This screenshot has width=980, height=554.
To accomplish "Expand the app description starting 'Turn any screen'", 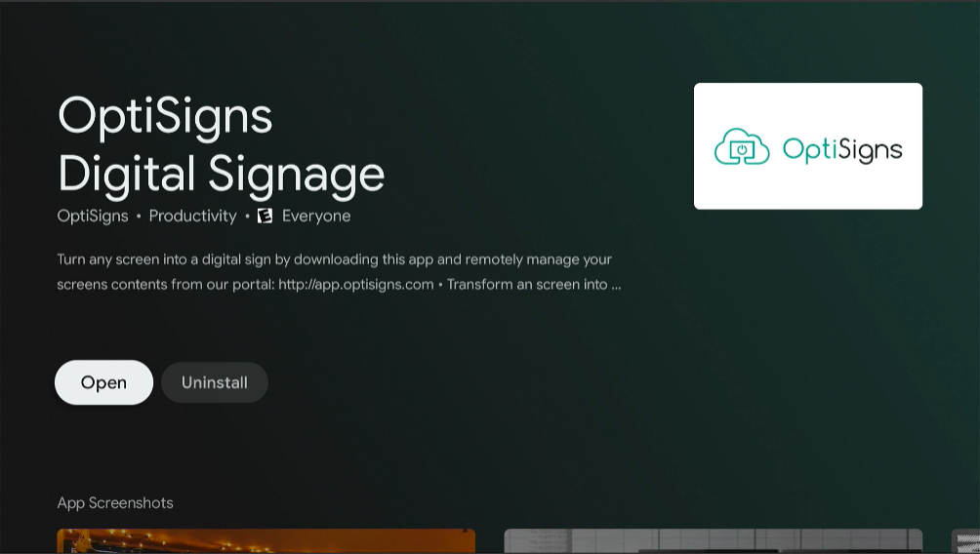I will (x=334, y=259).
